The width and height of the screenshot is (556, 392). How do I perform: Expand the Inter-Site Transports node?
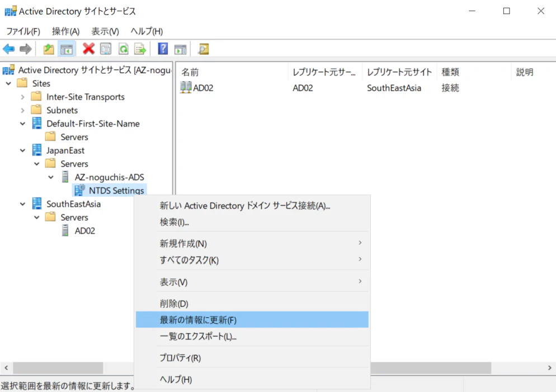click(x=23, y=97)
